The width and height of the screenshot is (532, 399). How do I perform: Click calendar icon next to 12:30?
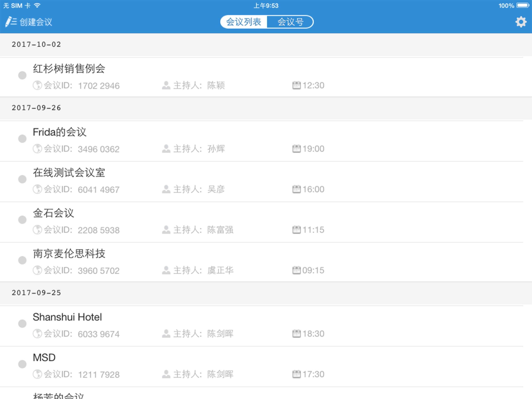297,85
